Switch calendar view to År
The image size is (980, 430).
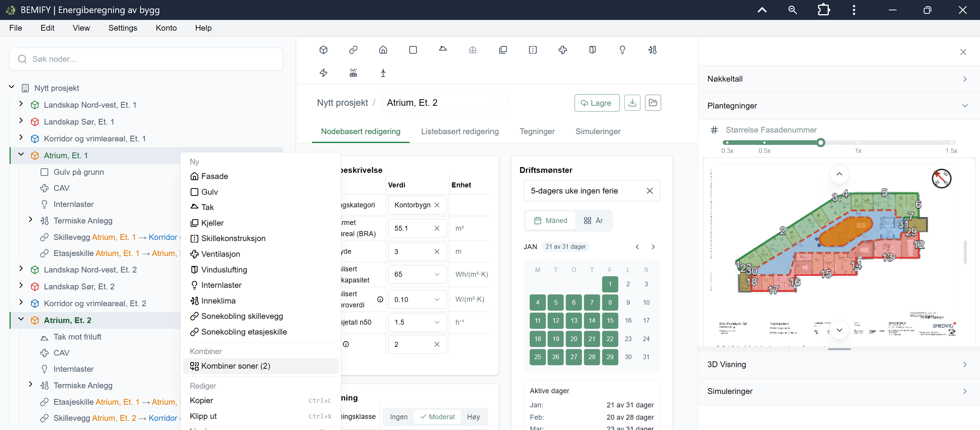pyautogui.click(x=593, y=221)
